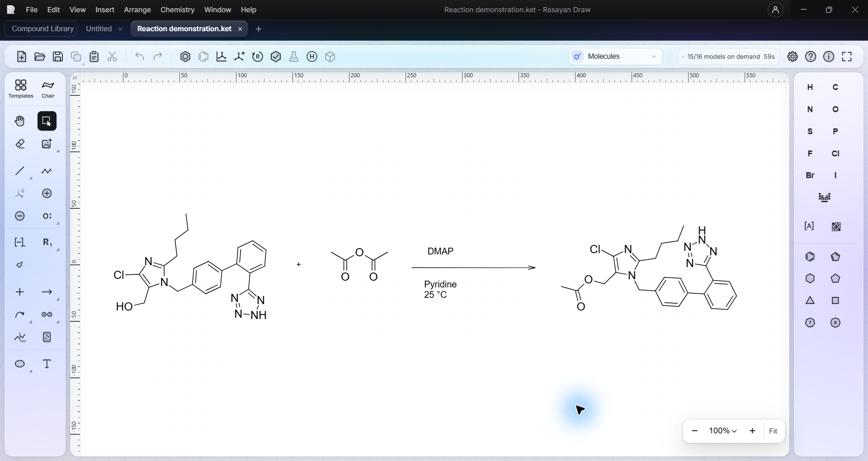Click the Paste clipboard icon
The height and width of the screenshot is (461, 868).
point(94,56)
